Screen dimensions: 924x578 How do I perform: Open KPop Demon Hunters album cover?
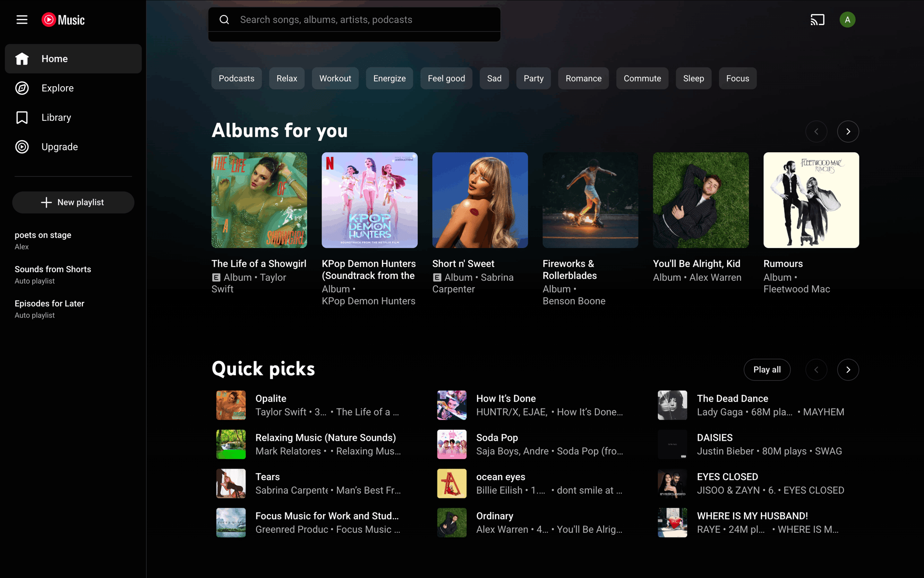point(370,200)
